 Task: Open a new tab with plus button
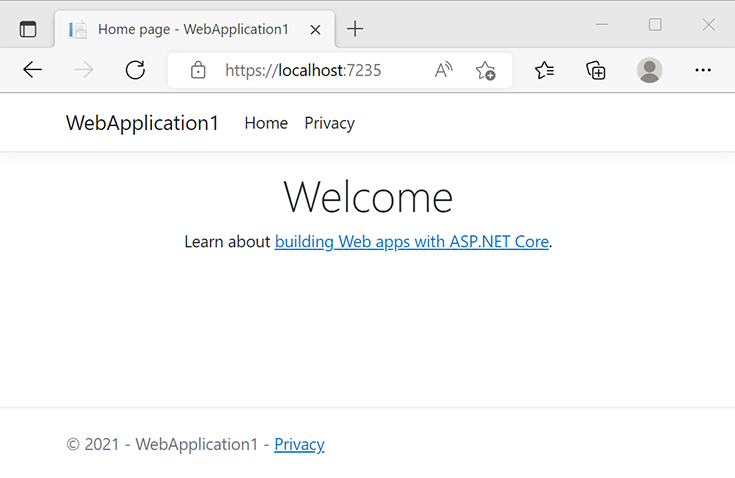click(x=355, y=29)
